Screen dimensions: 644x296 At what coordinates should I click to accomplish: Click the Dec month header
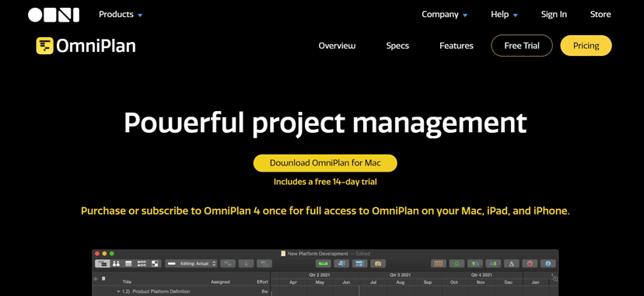[509, 283]
